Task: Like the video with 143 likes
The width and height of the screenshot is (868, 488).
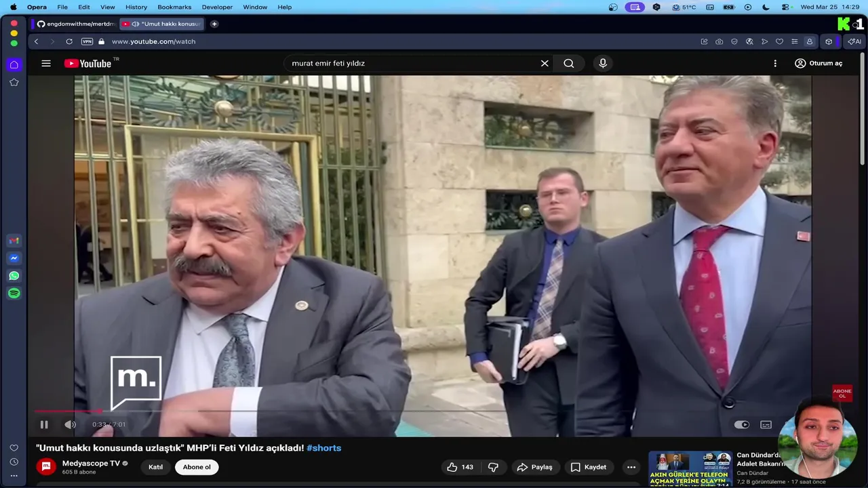Action: coord(460,467)
